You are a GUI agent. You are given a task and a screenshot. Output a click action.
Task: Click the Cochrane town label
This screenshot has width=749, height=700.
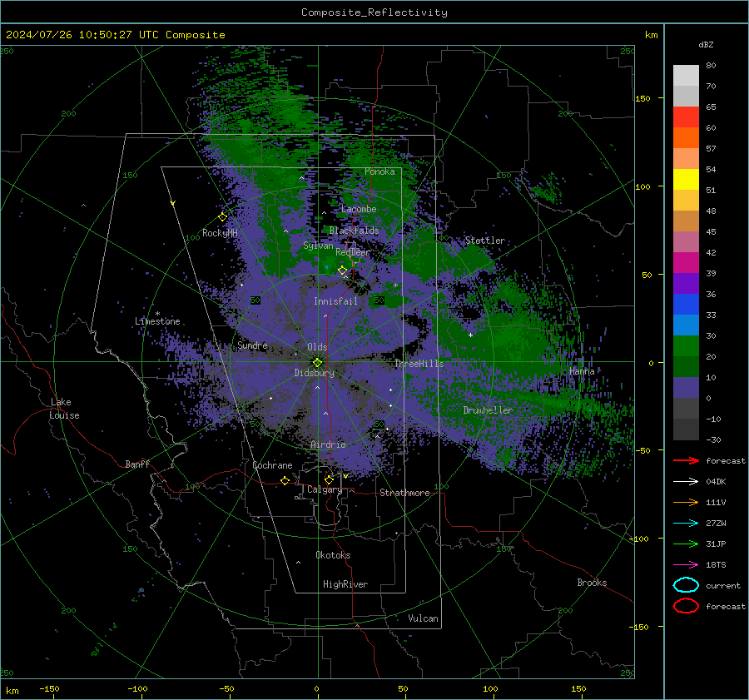(x=272, y=465)
